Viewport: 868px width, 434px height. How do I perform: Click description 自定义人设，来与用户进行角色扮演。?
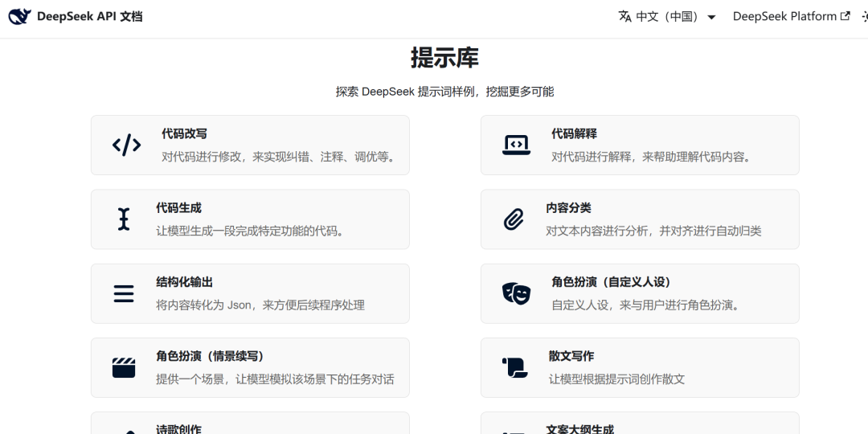[x=646, y=305]
